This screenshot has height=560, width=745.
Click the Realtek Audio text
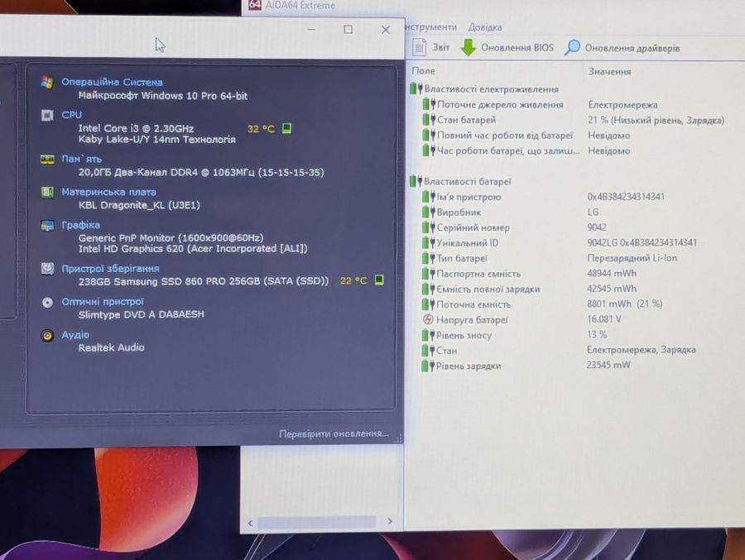[x=111, y=347]
